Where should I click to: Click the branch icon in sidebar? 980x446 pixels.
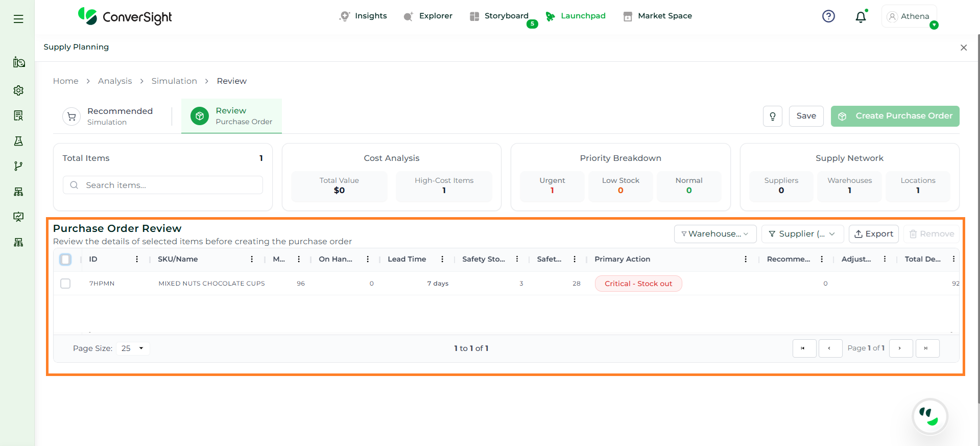18,166
